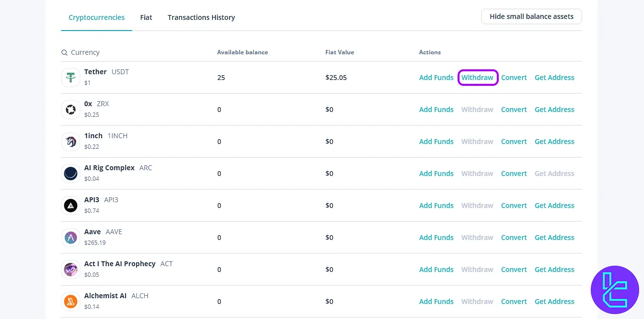Click the API3 coin icon
This screenshot has height=319, width=644.
pos(71,206)
